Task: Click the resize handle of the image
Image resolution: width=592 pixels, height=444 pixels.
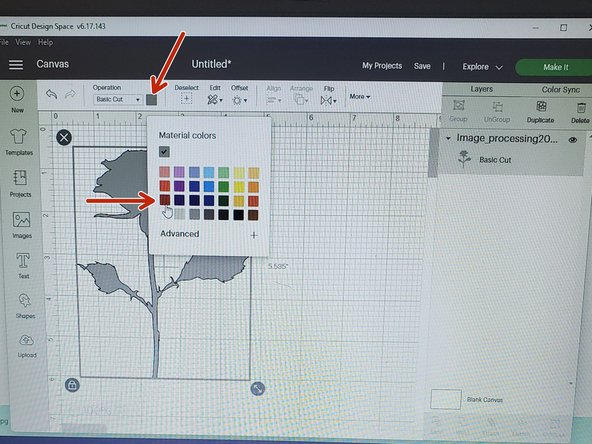Action: point(257,388)
